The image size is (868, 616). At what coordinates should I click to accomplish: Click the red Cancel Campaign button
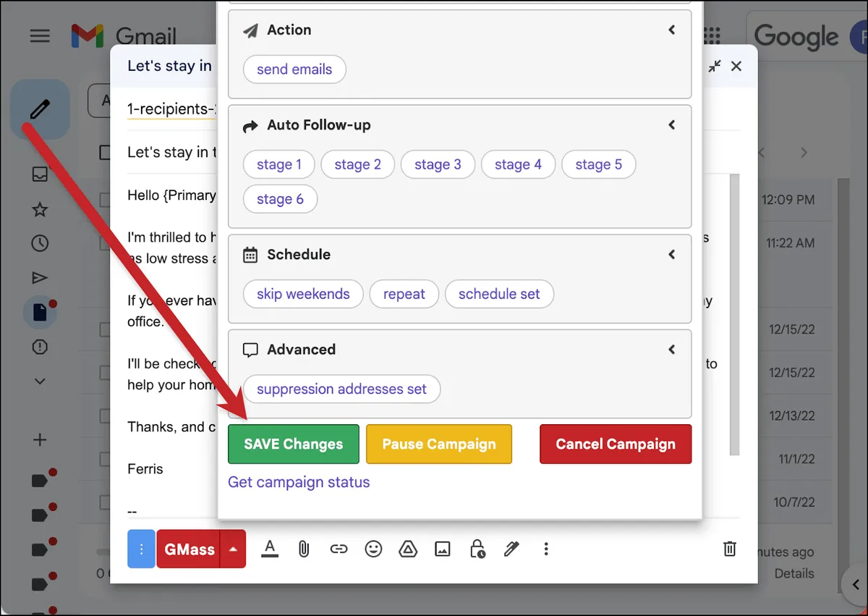point(616,444)
